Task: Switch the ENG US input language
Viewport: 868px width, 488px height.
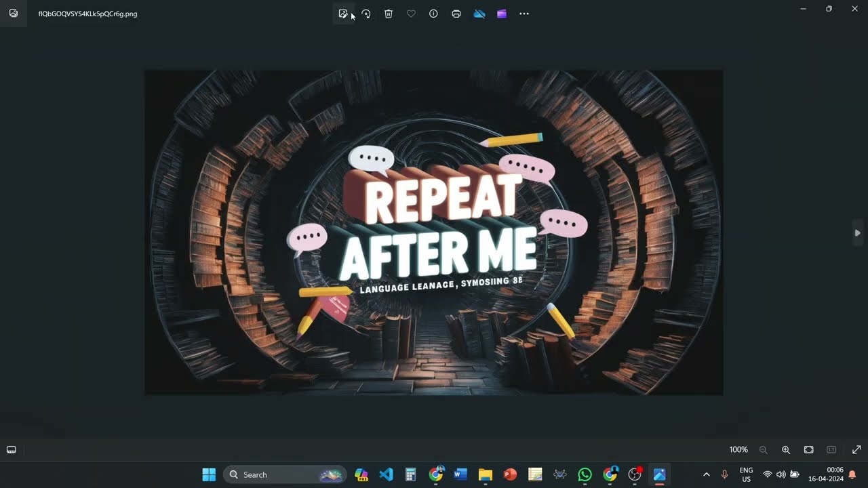Action: (x=746, y=474)
